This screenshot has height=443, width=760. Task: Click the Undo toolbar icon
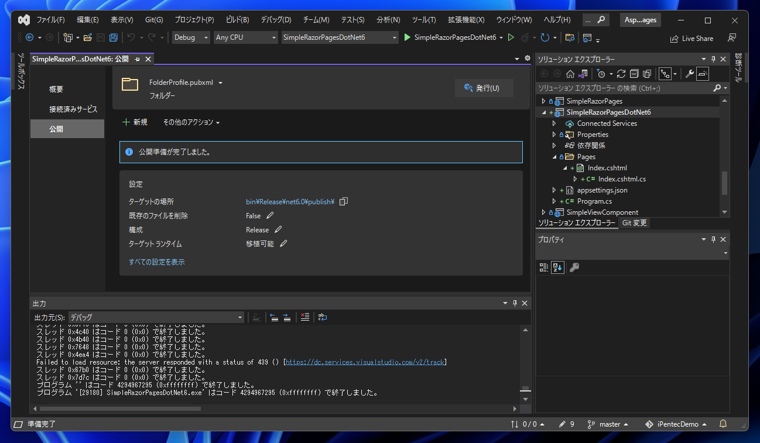131,37
